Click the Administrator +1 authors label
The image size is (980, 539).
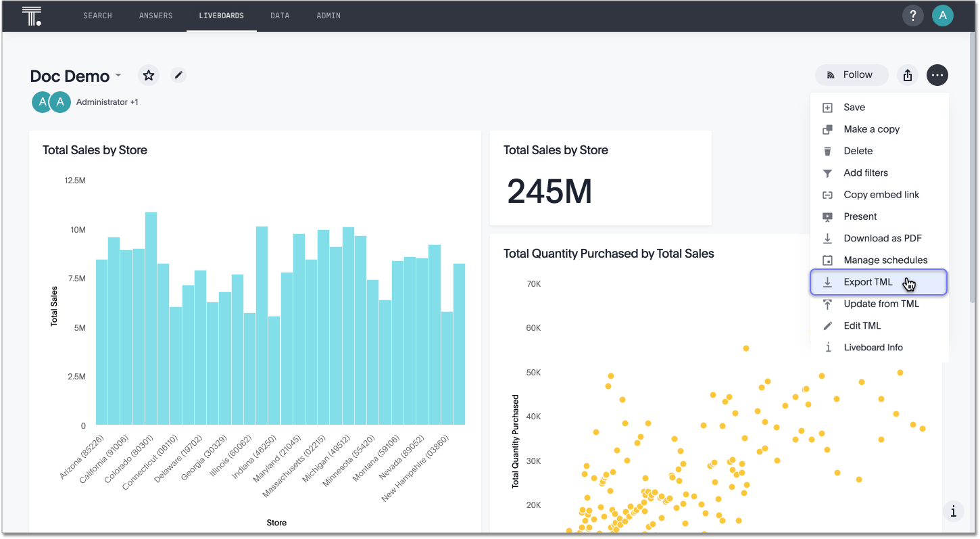pyautogui.click(x=107, y=102)
